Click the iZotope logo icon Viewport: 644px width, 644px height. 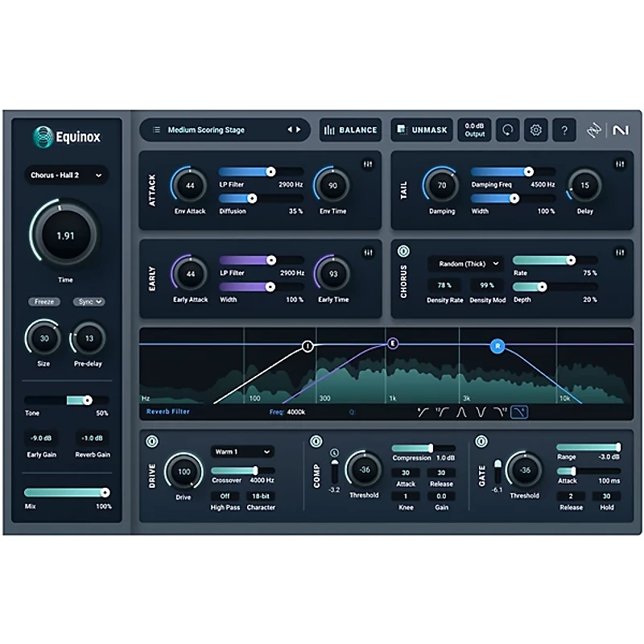tap(594, 130)
